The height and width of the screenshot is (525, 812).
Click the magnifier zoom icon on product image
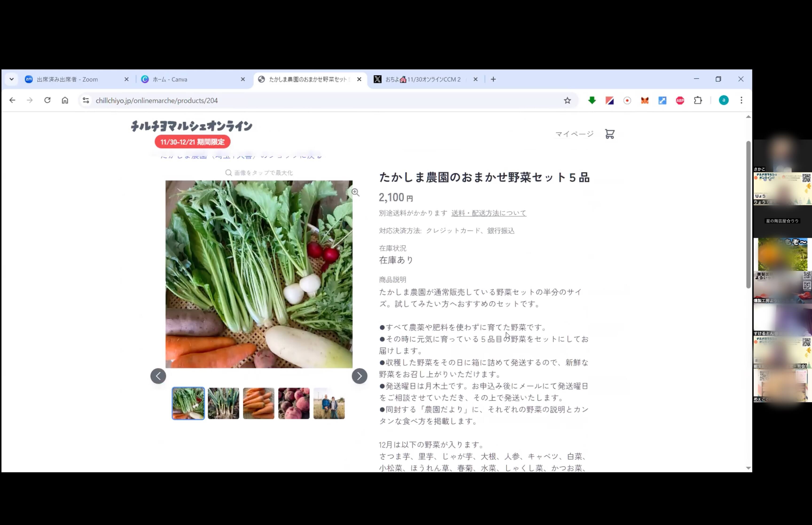[355, 192]
